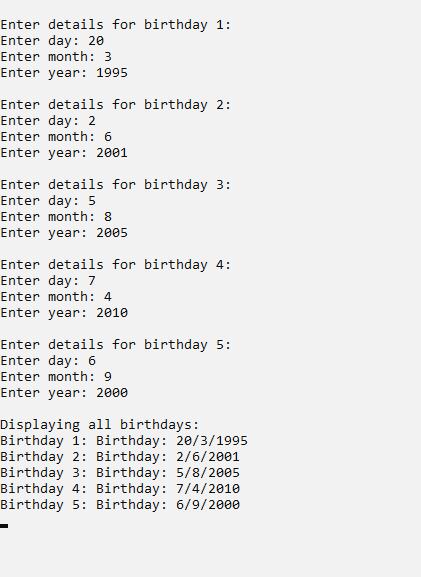Image resolution: width=421 pixels, height=577 pixels.
Task: Click the 'Enter details for birthday 4:' line
Action: tap(116, 265)
